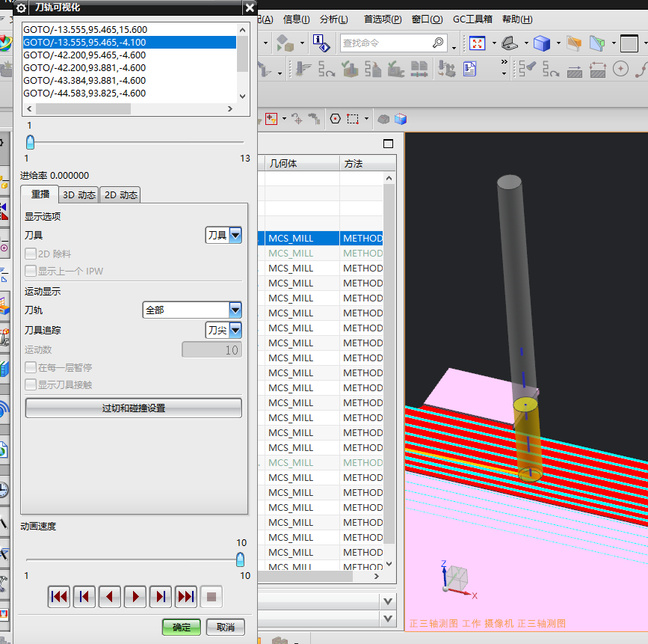The image size is (648, 644).
Task: Click the orange clip section icon
Action: (574, 43)
